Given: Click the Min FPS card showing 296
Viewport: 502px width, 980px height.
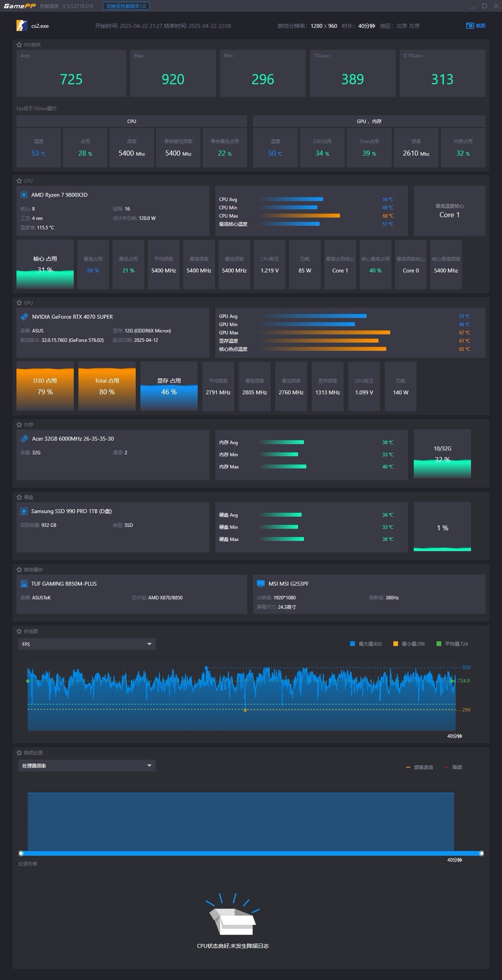Looking at the screenshot, I should [x=263, y=73].
